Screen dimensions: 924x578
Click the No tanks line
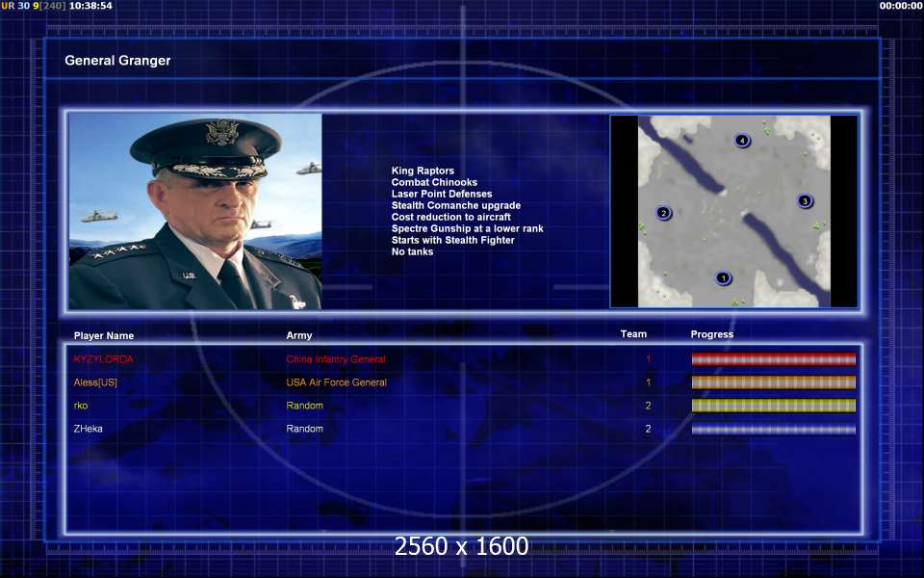pyautogui.click(x=413, y=251)
